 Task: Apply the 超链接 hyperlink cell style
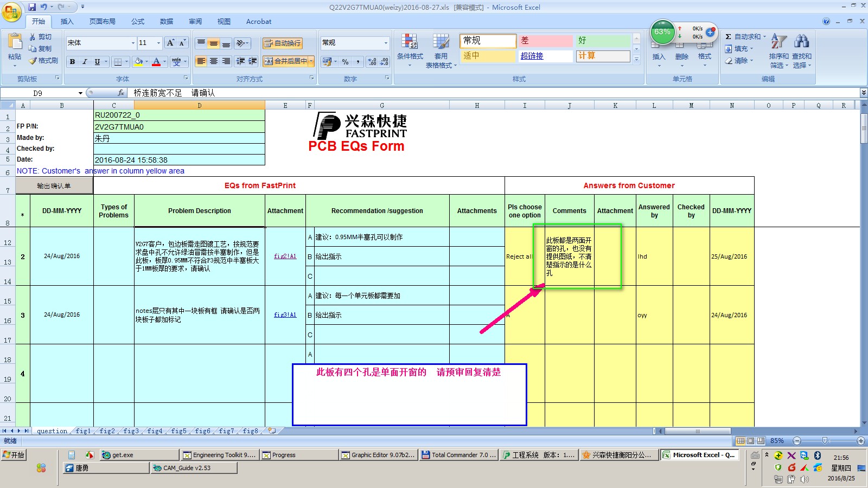pyautogui.click(x=545, y=56)
